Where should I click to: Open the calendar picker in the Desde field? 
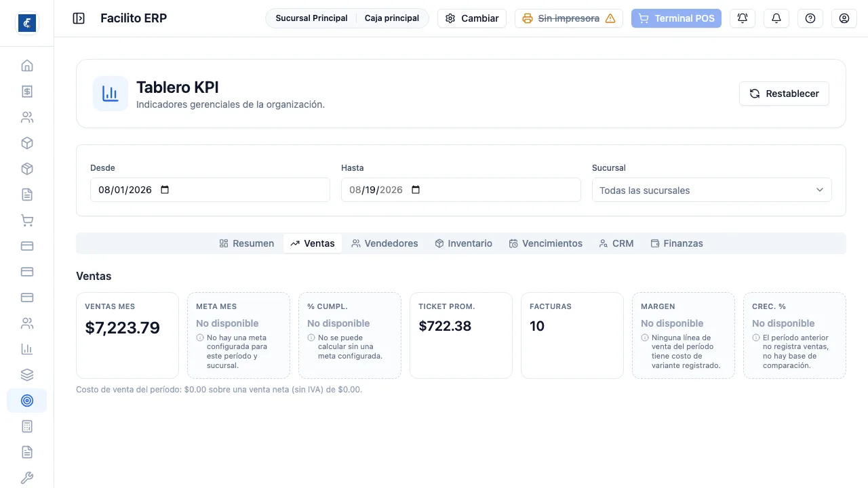pyautogui.click(x=165, y=190)
